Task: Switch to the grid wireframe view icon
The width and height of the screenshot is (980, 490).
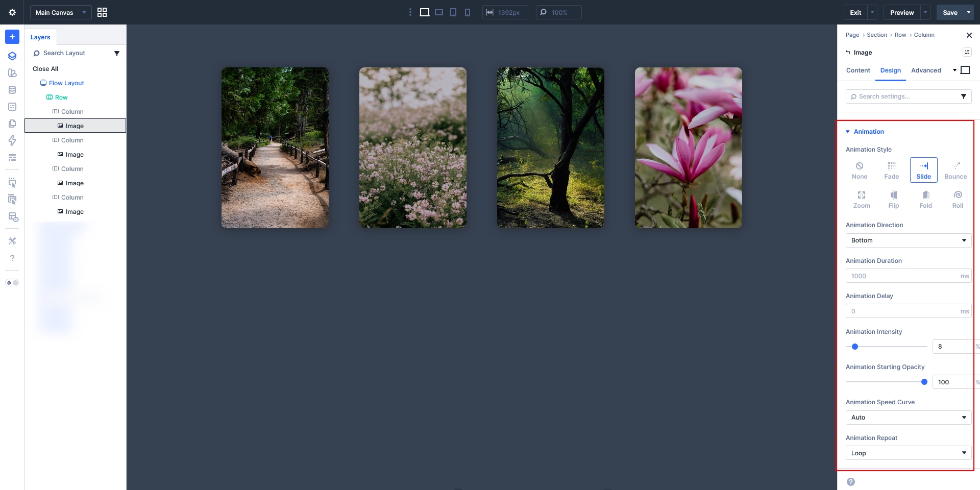Action: pos(102,12)
